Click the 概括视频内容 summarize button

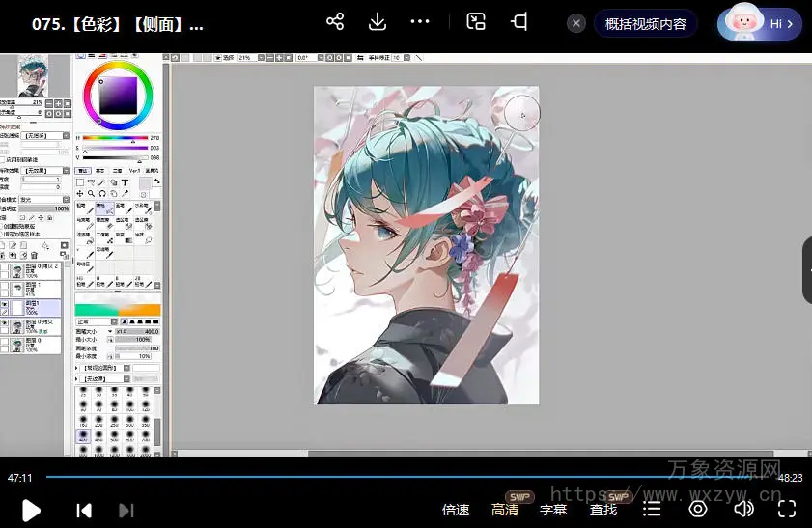point(645,24)
